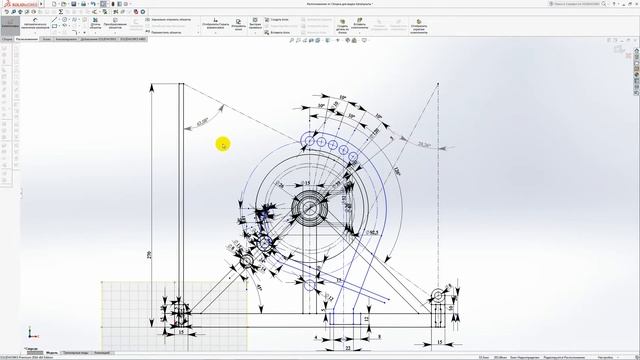
Task: Click the Quick Snaps icon
Action: tap(255, 24)
